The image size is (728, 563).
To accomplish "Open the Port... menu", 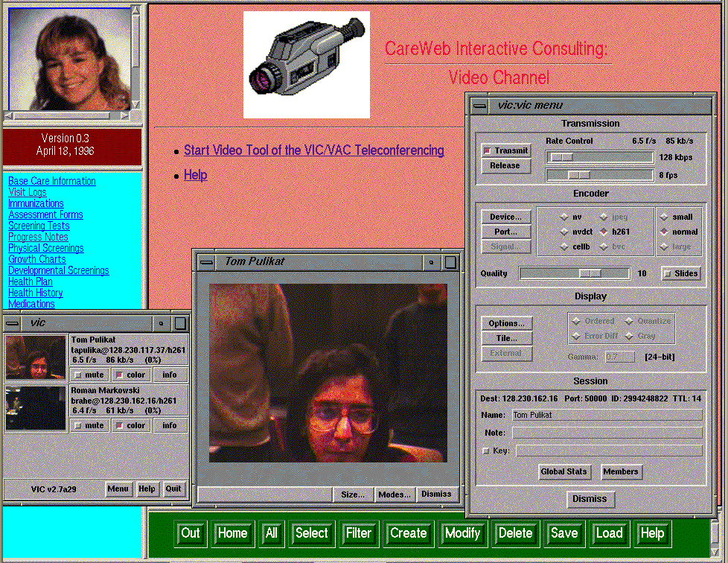I will coord(505,232).
